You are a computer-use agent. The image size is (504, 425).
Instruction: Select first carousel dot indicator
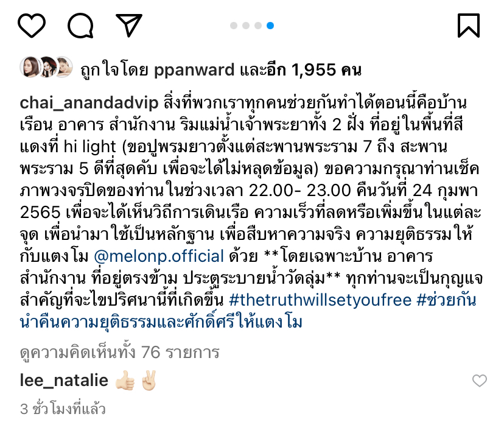234,26
